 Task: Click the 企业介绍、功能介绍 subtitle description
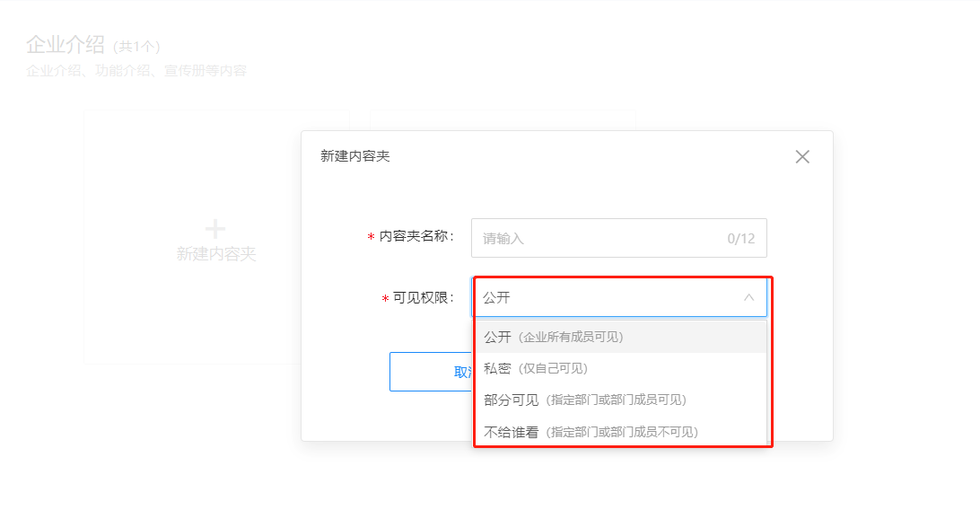click(136, 71)
